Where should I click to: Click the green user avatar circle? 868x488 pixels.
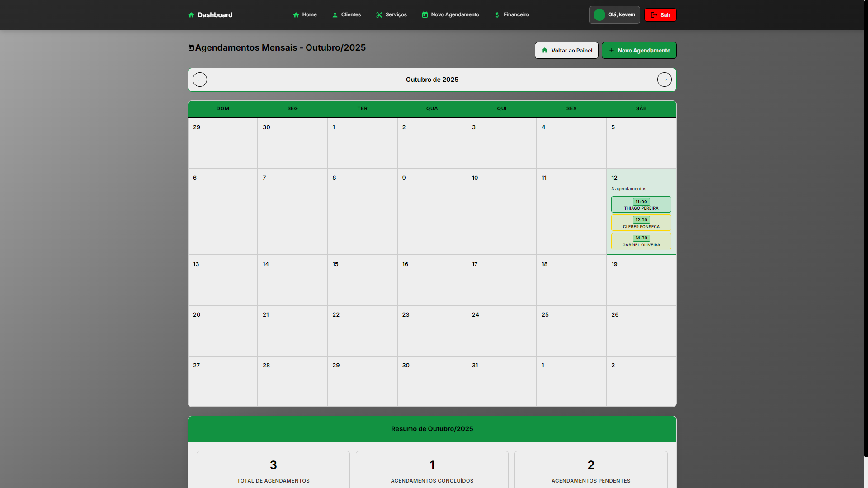pos(599,15)
